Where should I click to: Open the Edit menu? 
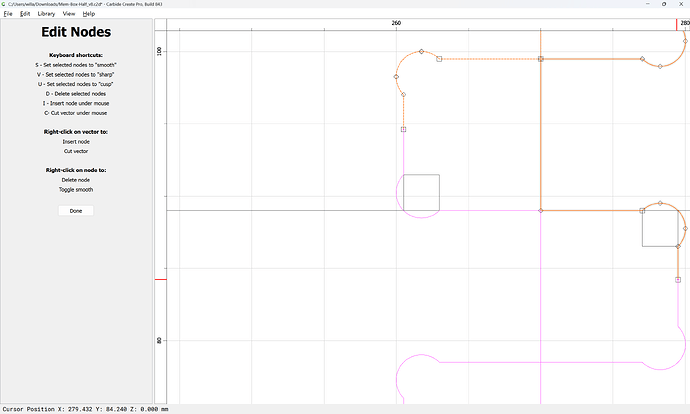tap(25, 14)
